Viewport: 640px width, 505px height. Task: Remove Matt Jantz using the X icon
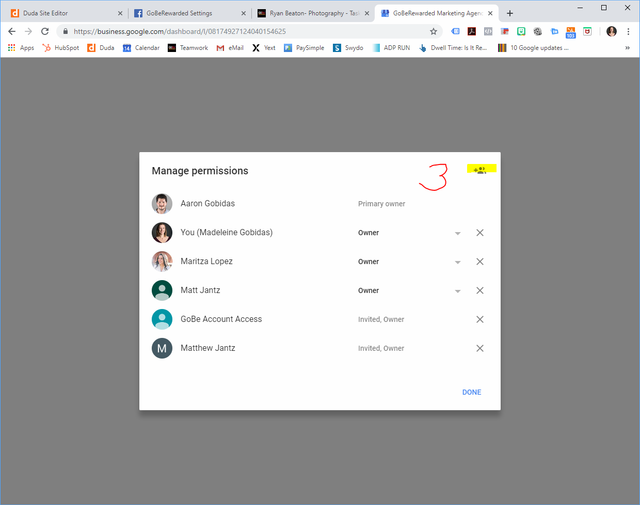pyautogui.click(x=480, y=291)
